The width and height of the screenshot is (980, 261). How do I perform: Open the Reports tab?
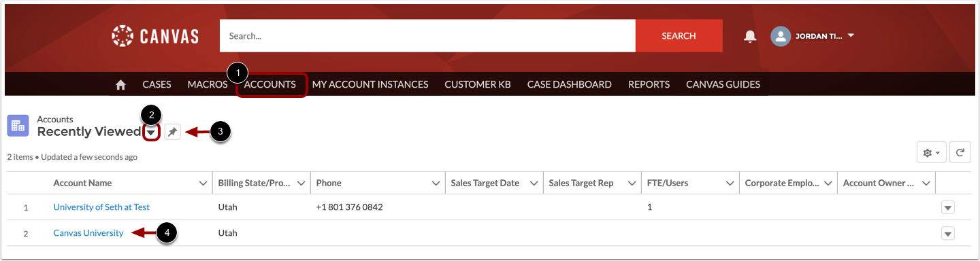[x=649, y=85]
